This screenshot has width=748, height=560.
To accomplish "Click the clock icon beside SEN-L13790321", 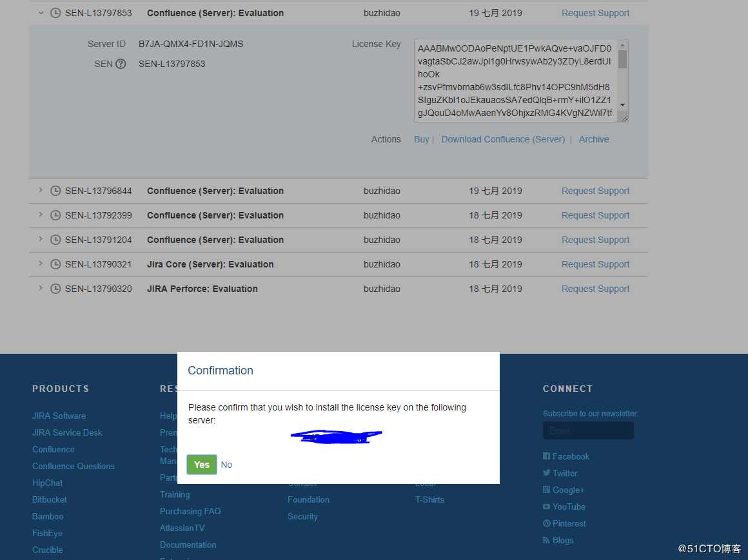I will [x=55, y=264].
